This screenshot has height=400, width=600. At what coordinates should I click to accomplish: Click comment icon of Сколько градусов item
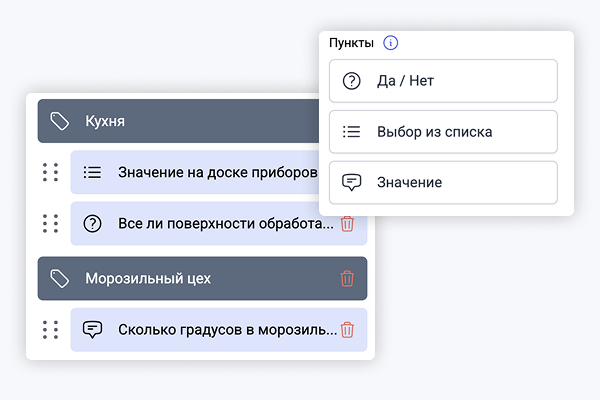tap(92, 329)
